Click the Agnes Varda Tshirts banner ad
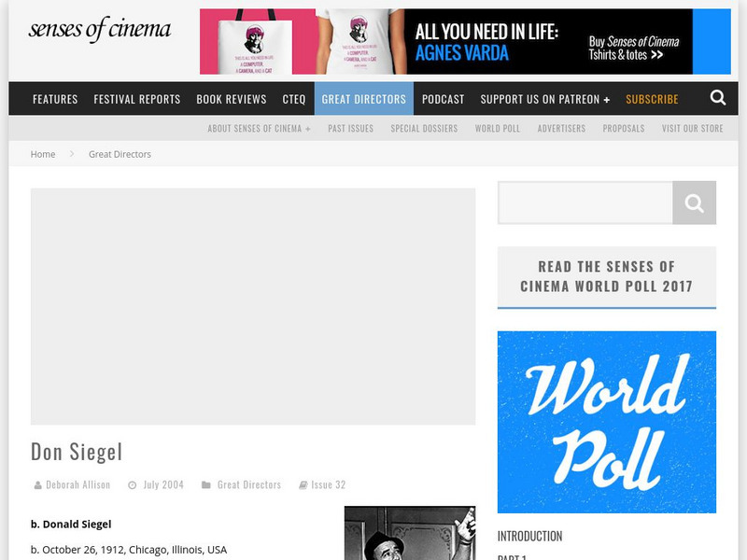Viewport: 747px width, 560px height. pos(465,41)
